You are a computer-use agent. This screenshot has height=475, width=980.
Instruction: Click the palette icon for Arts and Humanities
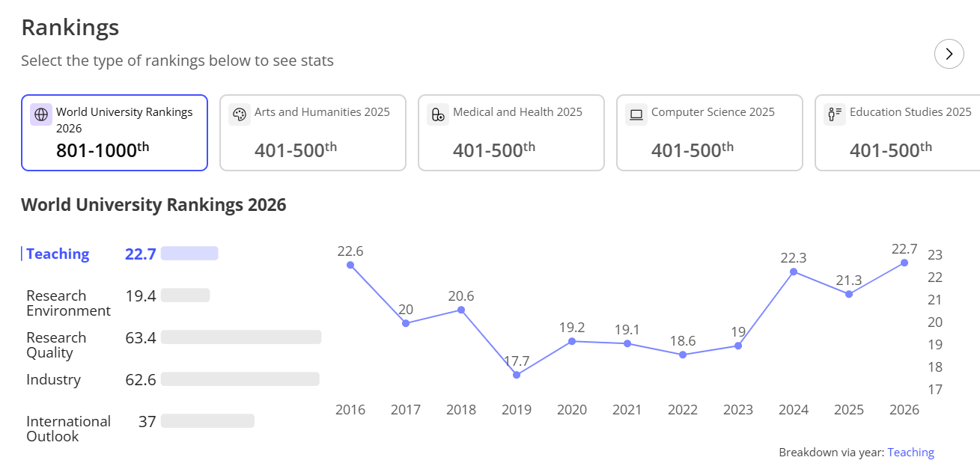point(240,114)
